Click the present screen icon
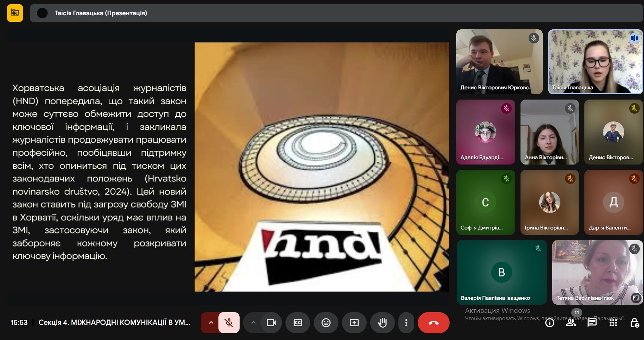The height and width of the screenshot is (340, 644). click(354, 323)
